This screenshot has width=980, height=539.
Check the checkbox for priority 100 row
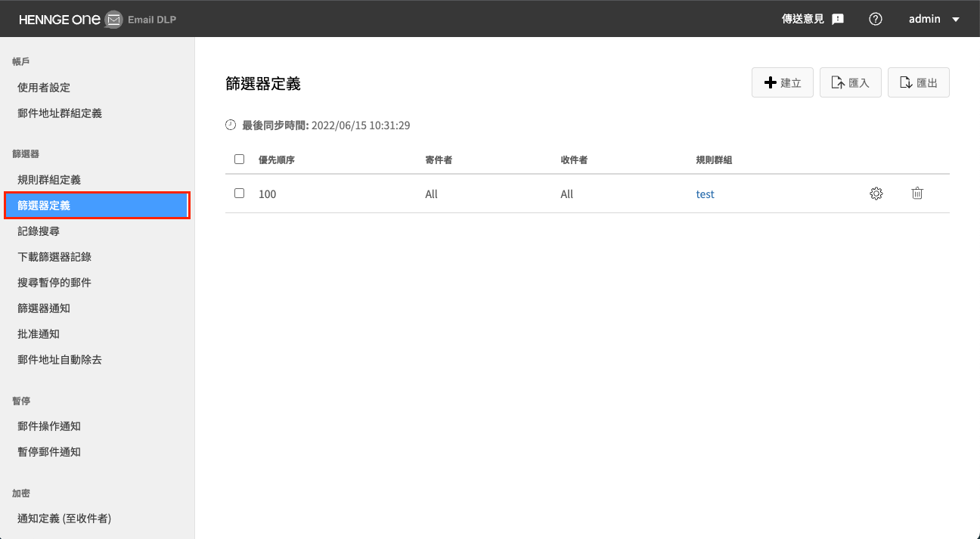coord(240,194)
